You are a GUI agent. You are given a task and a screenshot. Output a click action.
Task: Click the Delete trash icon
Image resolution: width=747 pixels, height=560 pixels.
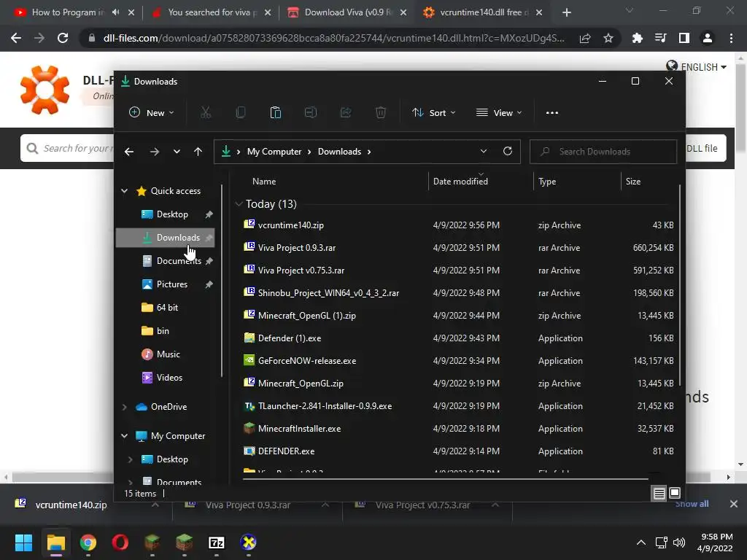coord(381,113)
